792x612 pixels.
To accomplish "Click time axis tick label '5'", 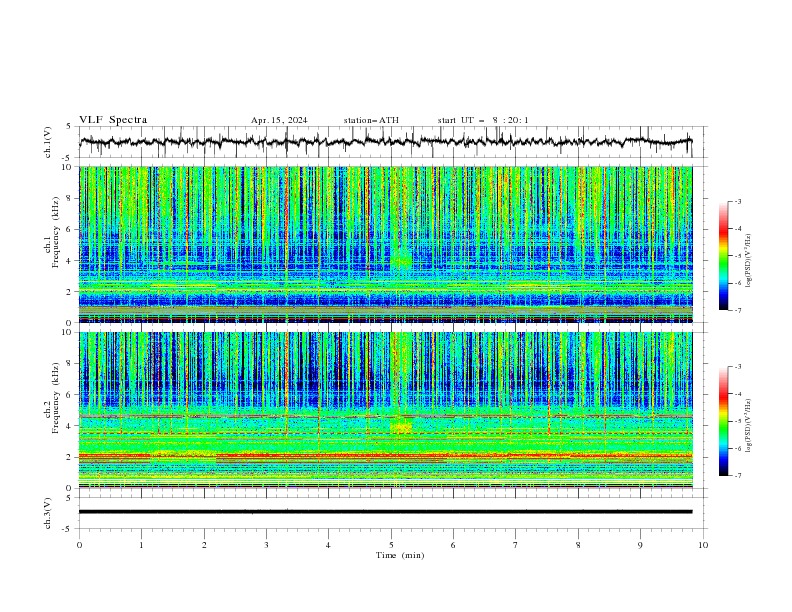I will (391, 545).
